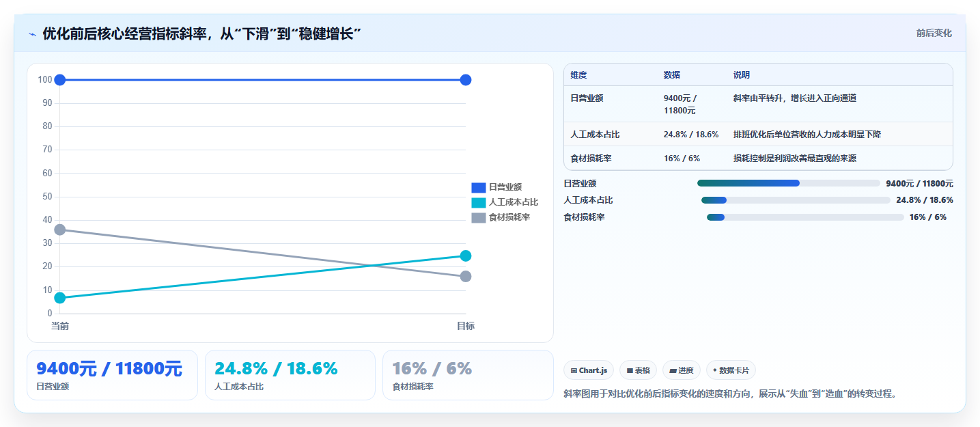Click the cyan 人工成本占比 point at 当前

pos(60,298)
